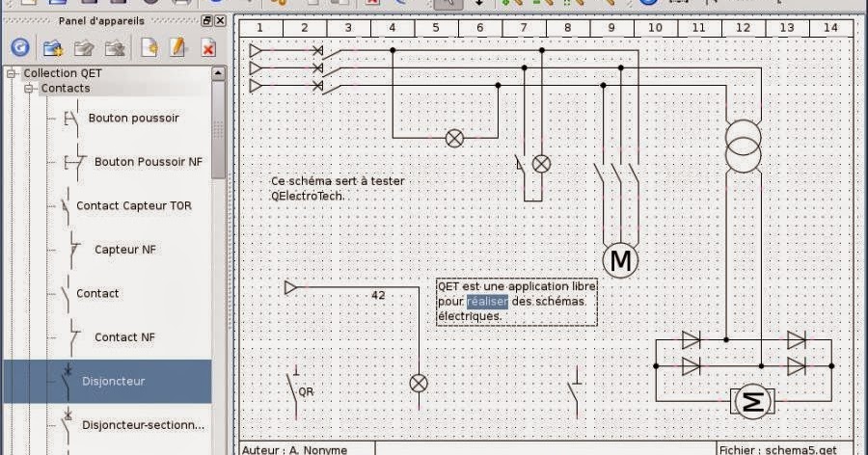The image size is (868, 455).
Task: Click column header 10
Action: 656,28
